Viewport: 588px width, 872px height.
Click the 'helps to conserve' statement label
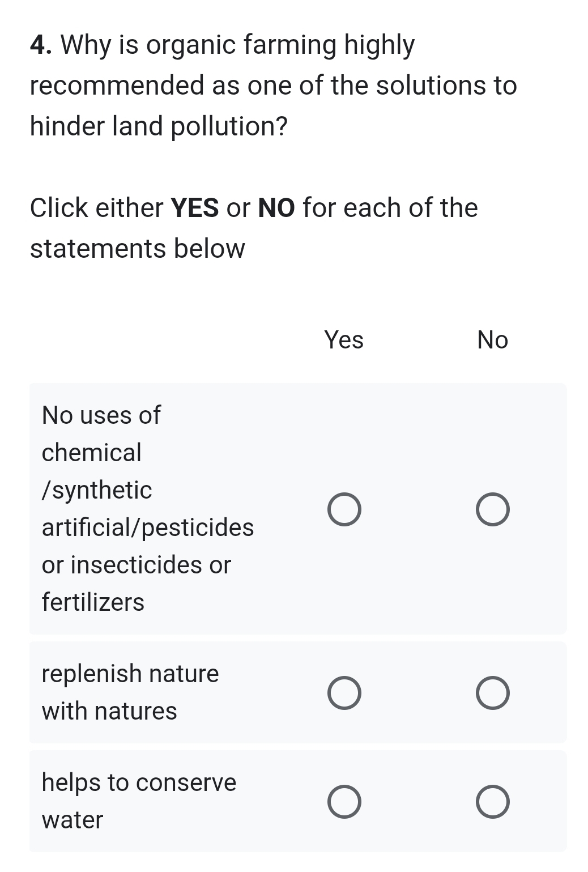point(139,782)
